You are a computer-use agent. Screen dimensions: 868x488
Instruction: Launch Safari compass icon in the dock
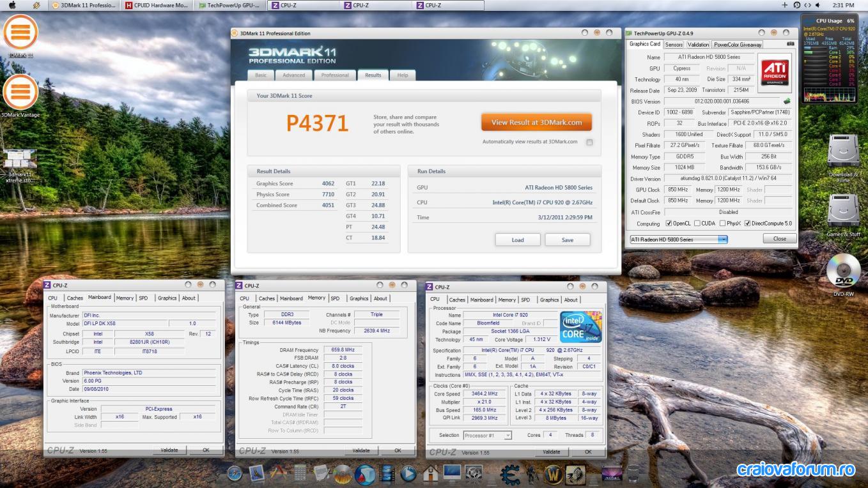235,473
